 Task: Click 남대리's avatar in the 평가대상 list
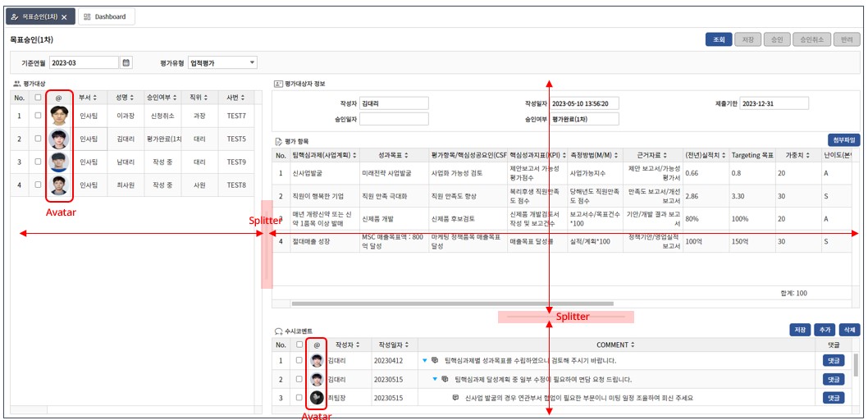click(58, 162)
